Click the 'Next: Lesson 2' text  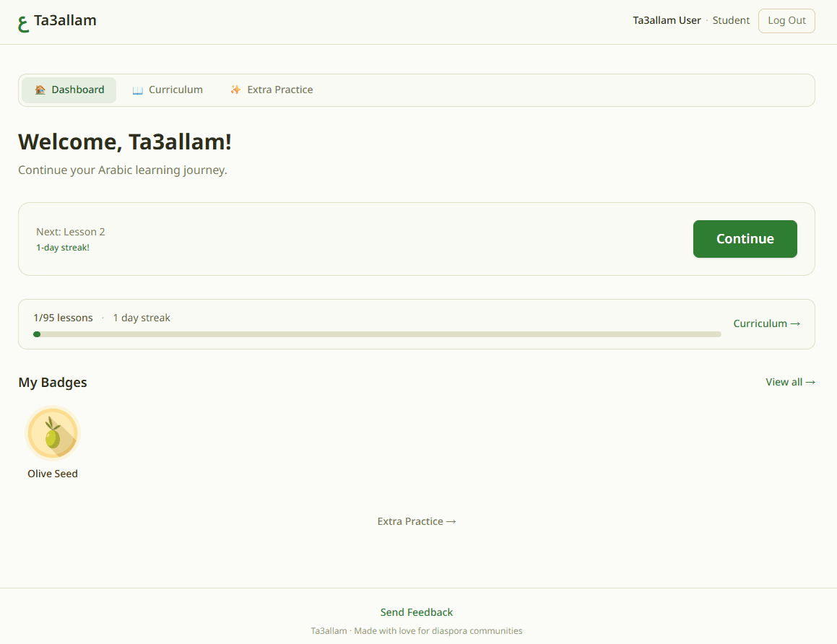pyautogui.click(x=71, y=232)
